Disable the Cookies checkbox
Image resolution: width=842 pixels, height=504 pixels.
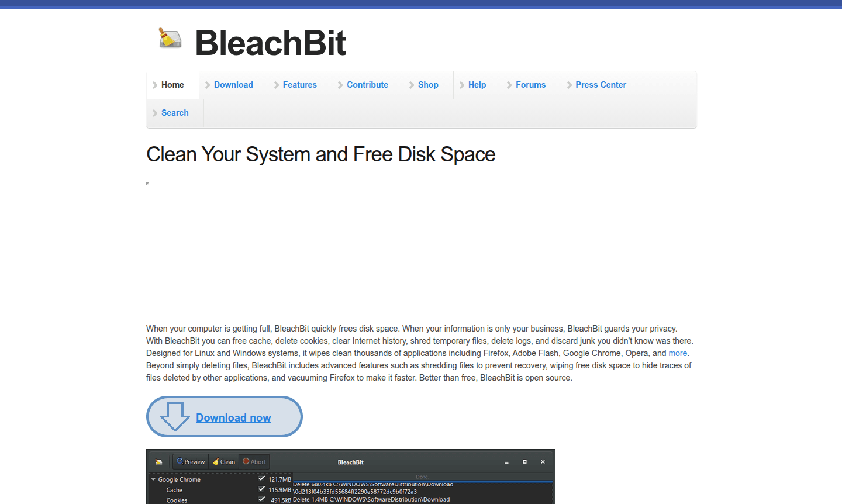pos(261,500)
